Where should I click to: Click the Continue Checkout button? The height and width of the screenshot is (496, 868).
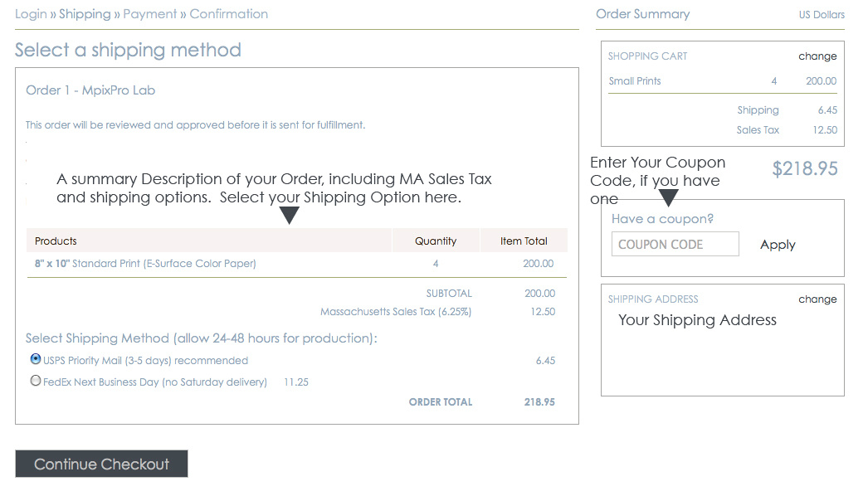101,464
